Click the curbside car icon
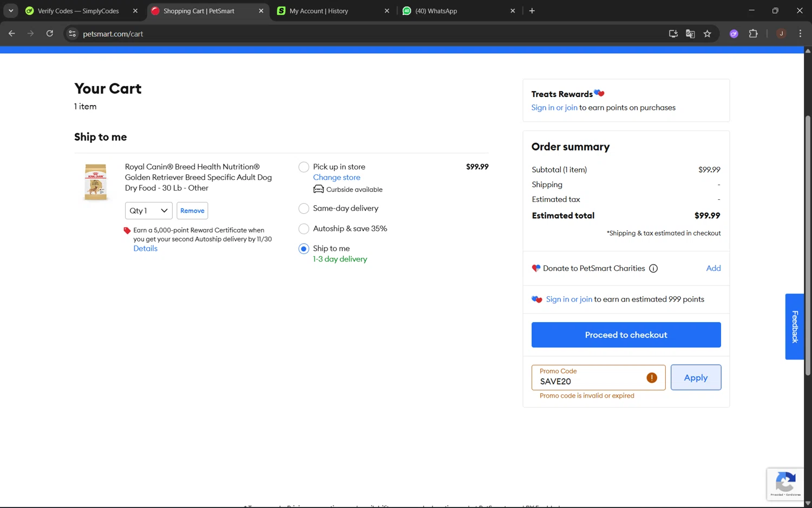Image resolution: width=812 pixels, height=508 pixels. pyautogui.click(x=318, y=189)
